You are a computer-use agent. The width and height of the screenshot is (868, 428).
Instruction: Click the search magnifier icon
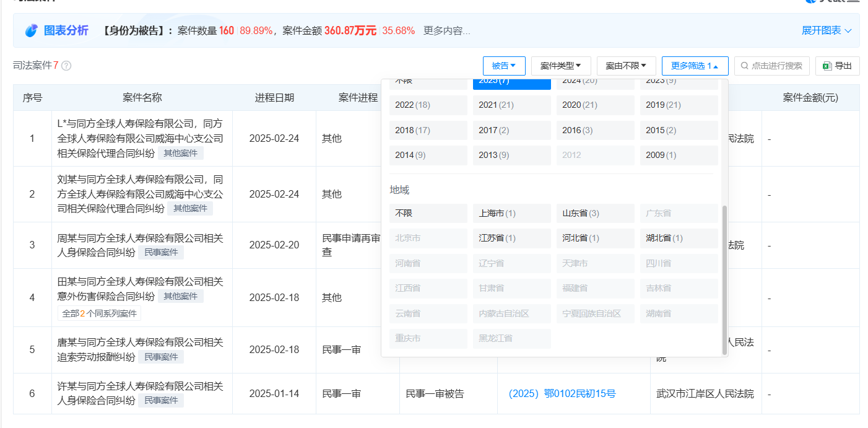coord(744,66)
